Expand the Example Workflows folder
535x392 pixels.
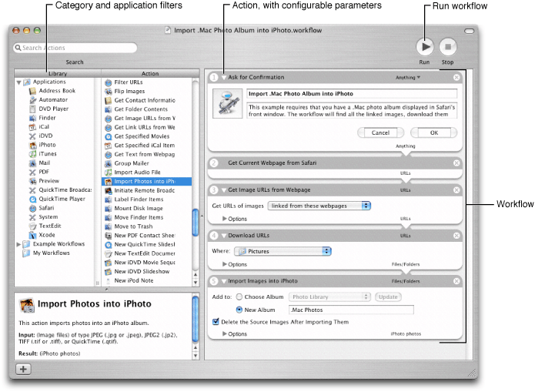[x=19, y=244]
